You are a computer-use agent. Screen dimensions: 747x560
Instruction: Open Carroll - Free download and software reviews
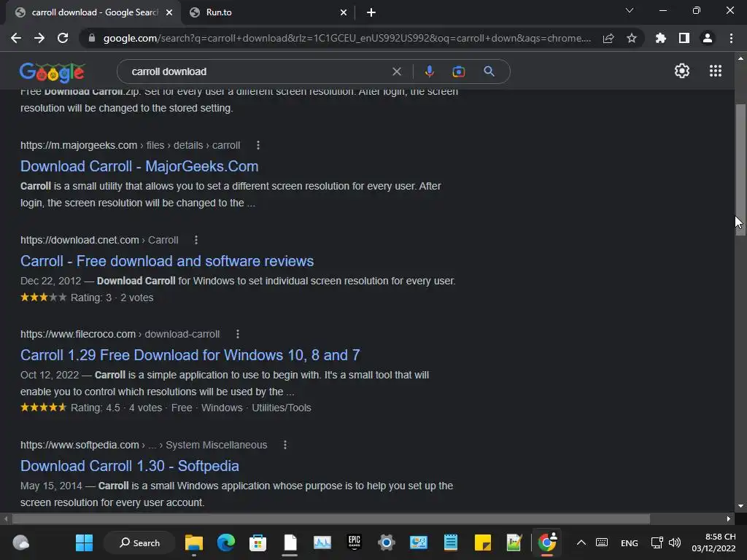tap(167, 261)
